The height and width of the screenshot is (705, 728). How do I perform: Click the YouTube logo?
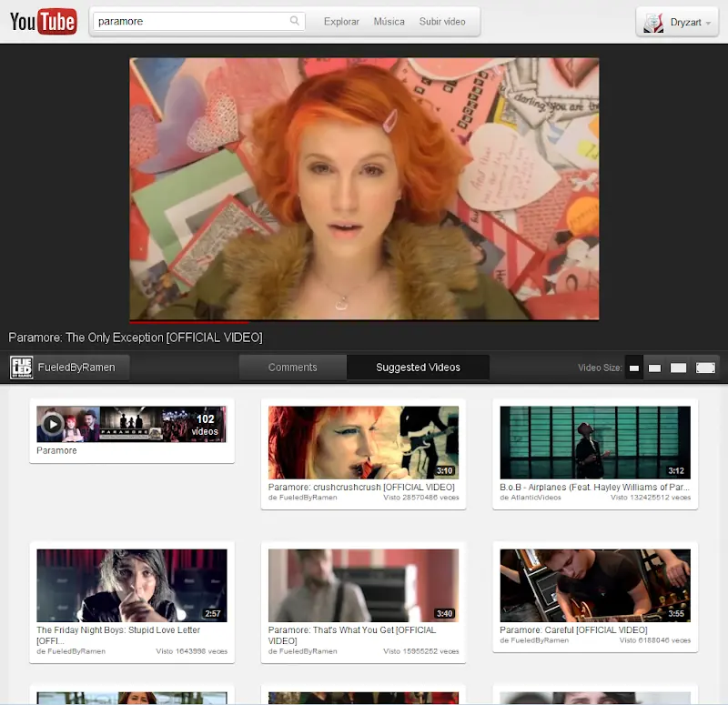point(43,21)
